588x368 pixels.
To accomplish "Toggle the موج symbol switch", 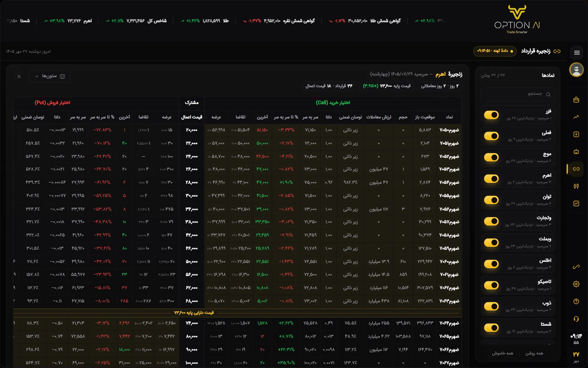I will pos(492,157).
